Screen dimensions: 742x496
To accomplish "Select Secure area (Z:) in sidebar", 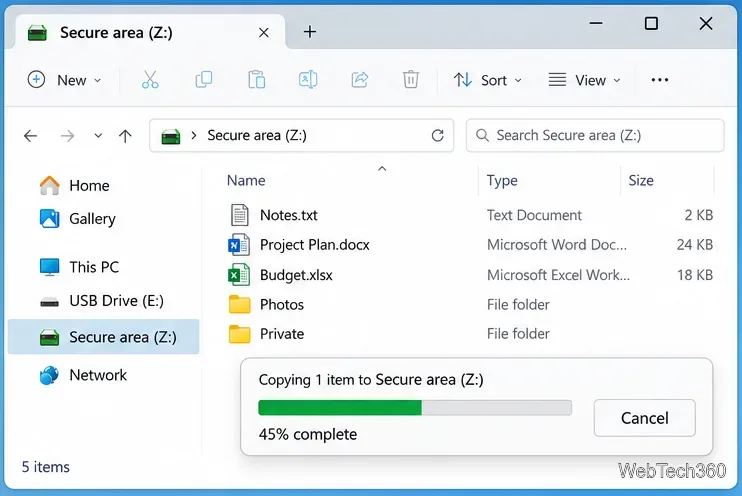I will click(x=104, y=337).
